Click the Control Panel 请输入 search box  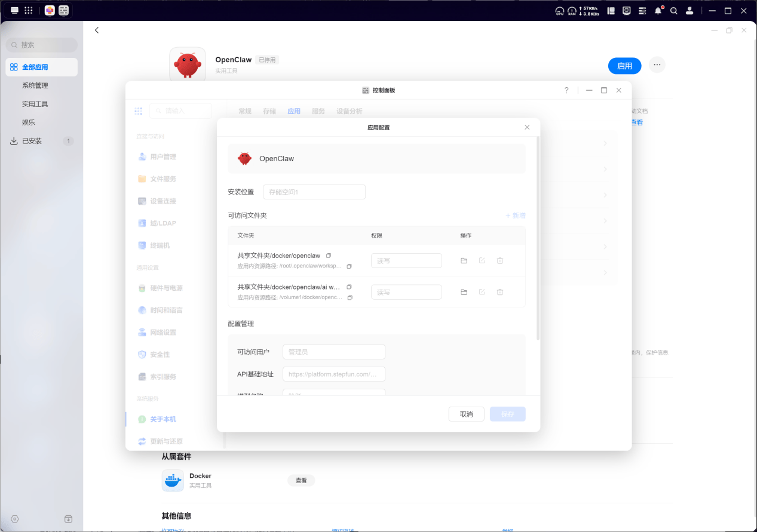[x=180, y=110]
